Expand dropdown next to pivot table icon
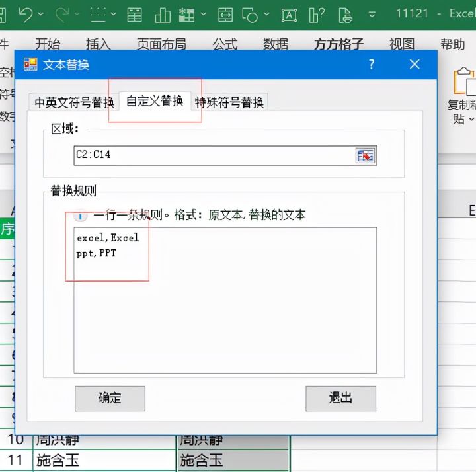 tap(204, 14)
